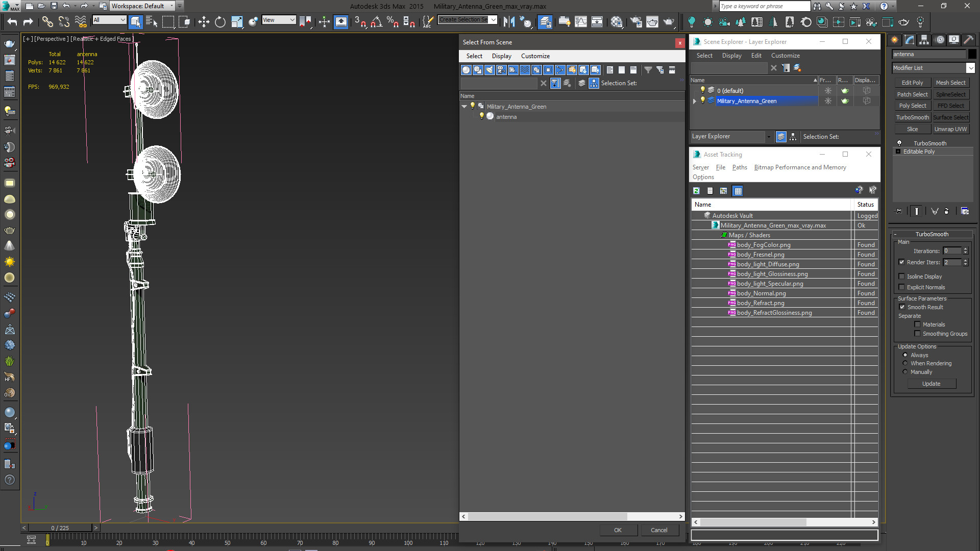980x551 pixels.
Task: Enable the Explicit Normals checkbox
Action: point(902,287)
